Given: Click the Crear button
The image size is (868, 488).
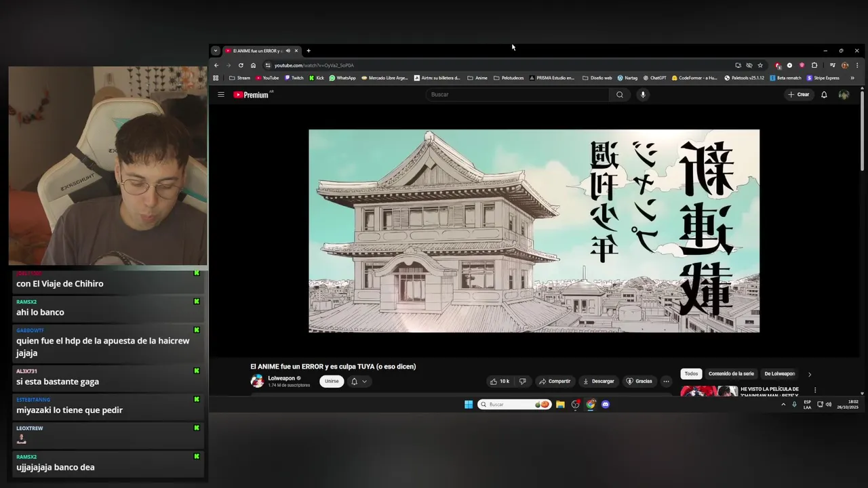Looking at the screenshot, I should tap(799, 95).
